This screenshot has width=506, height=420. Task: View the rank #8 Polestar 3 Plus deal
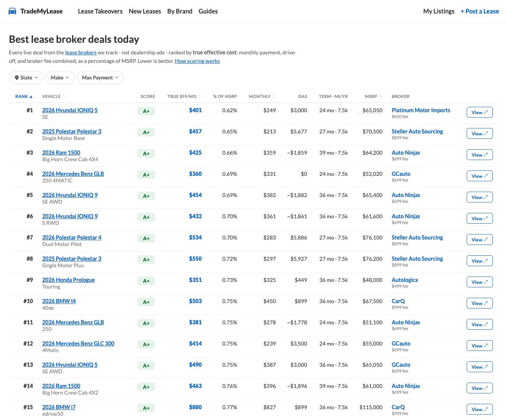coord(480,261)
